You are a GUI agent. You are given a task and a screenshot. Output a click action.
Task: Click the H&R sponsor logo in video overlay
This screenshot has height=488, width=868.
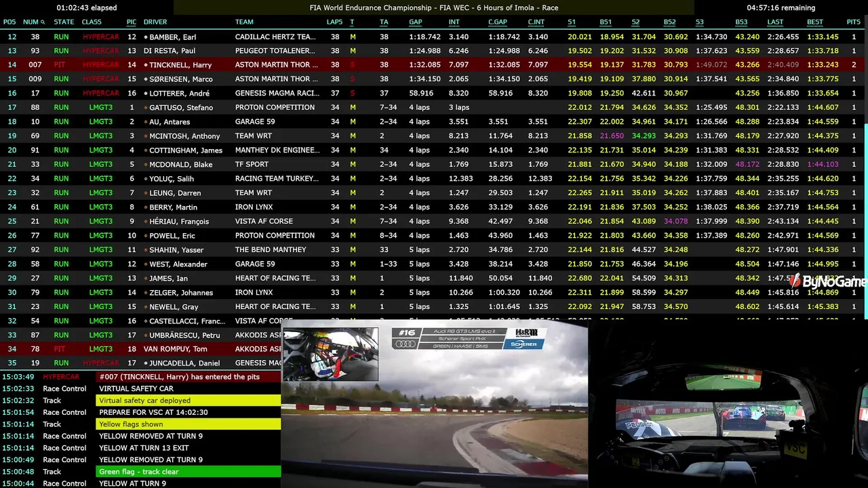(526, 332)
